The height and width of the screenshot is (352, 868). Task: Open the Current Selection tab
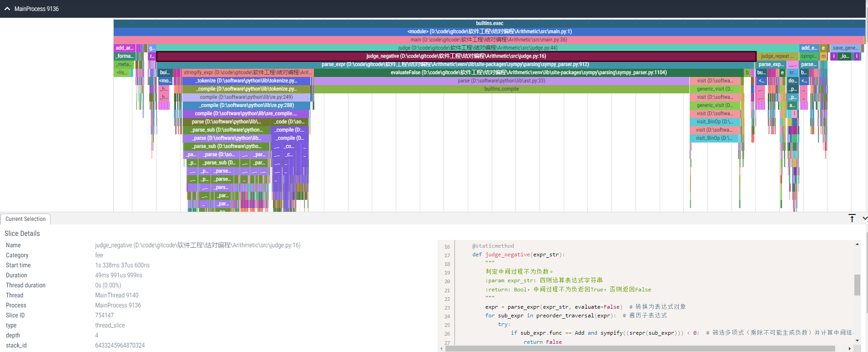coord(25,219)
